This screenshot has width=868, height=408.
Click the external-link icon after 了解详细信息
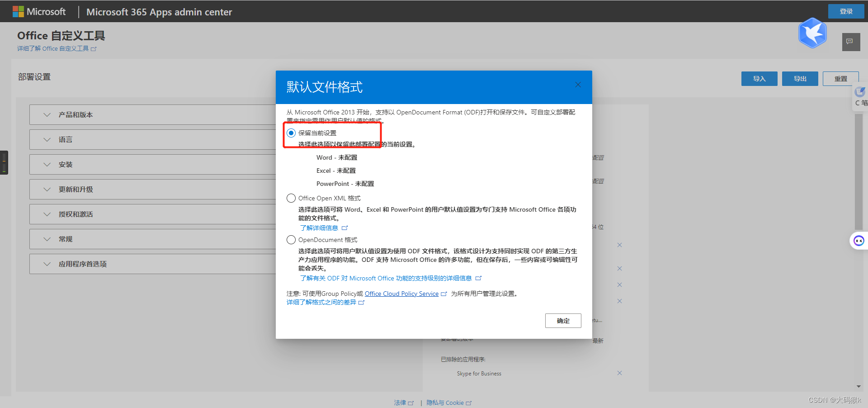(344, 228)
